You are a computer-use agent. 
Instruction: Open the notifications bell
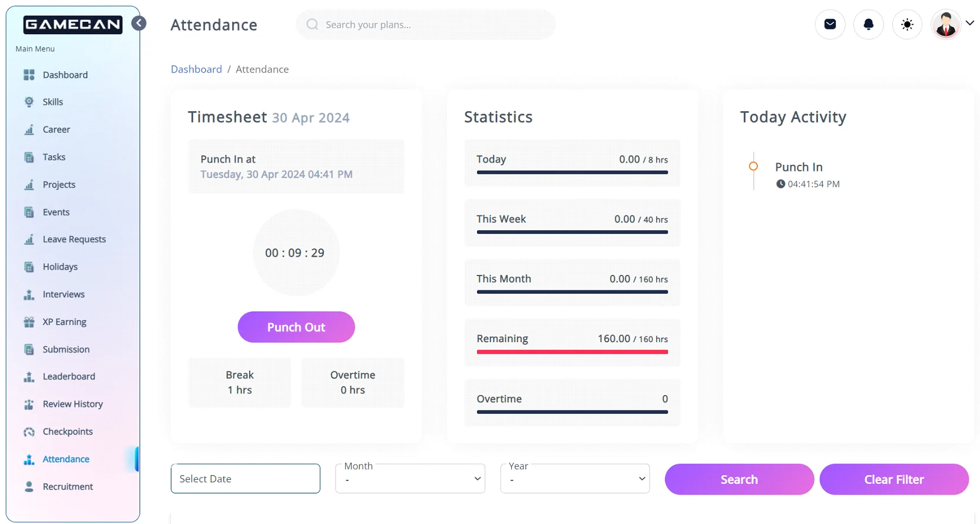click(869, 24)
